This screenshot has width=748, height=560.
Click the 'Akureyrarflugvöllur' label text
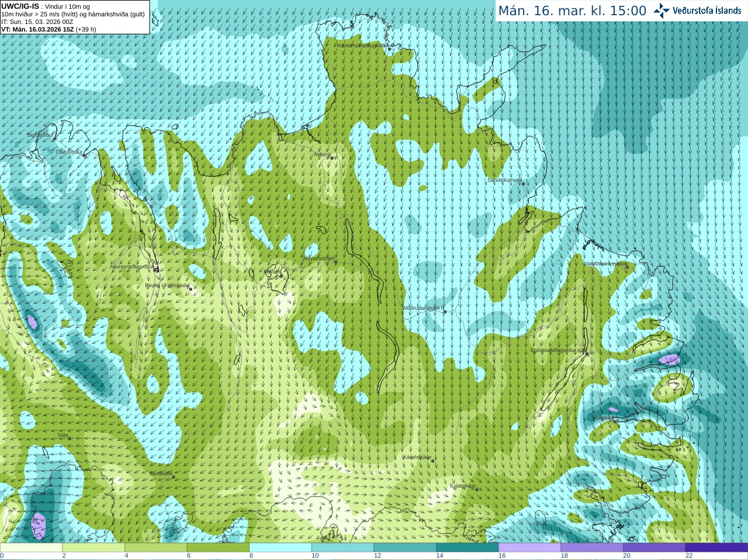132,267
